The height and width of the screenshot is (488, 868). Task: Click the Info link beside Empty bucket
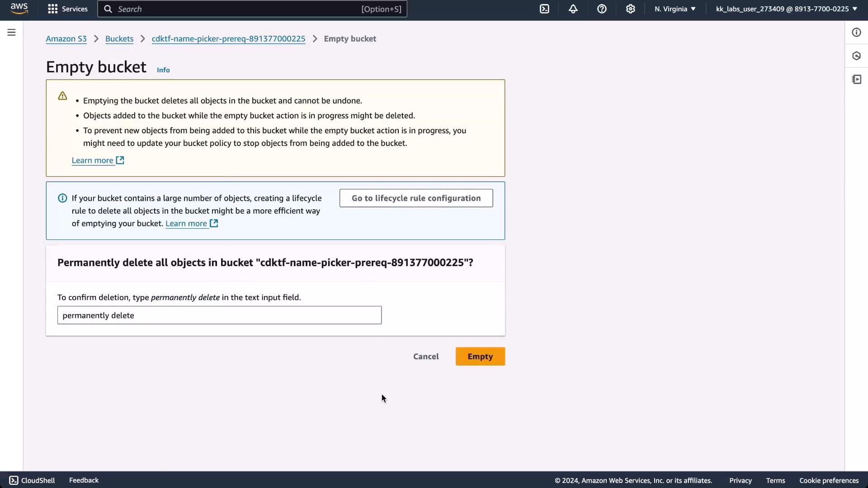pos(163,70)
